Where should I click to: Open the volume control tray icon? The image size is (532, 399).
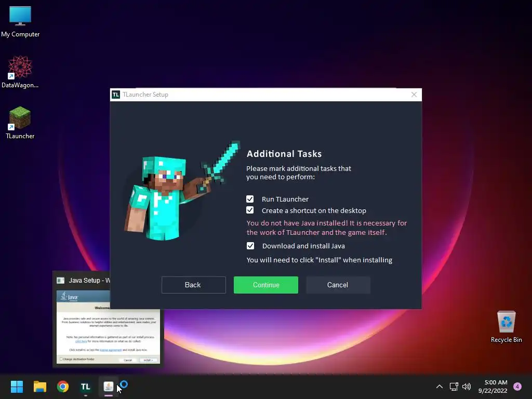(x=467, y=387)
